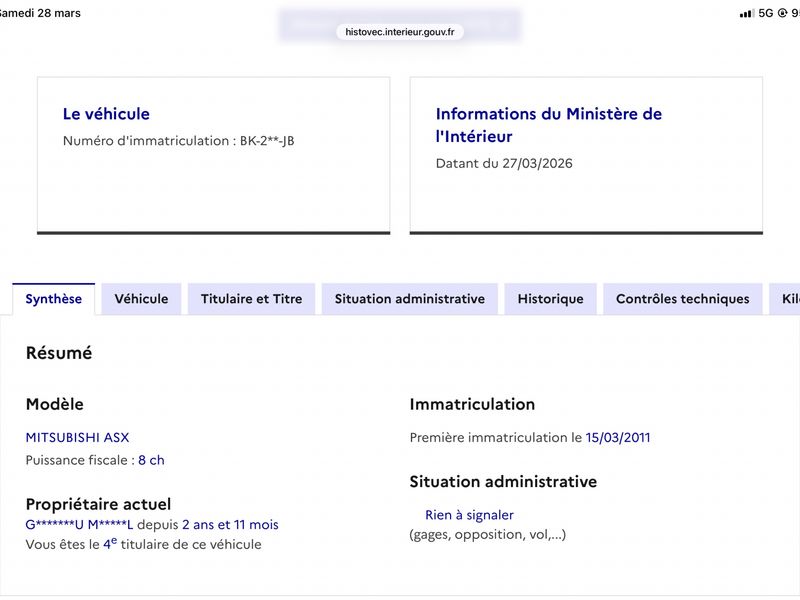800x600 pixels.
Task: Open the Titulaire et Titre tab
Action: pyautogui.click(x=252, y=299)
